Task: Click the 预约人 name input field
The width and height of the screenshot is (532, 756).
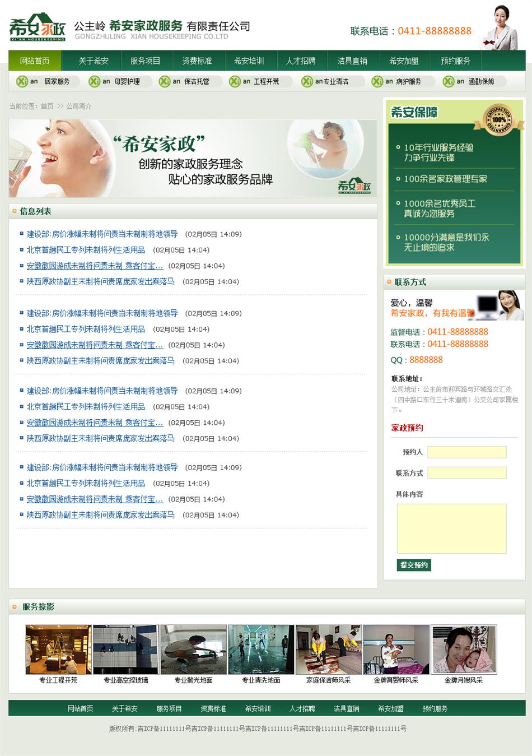Action: click(466, 452)
